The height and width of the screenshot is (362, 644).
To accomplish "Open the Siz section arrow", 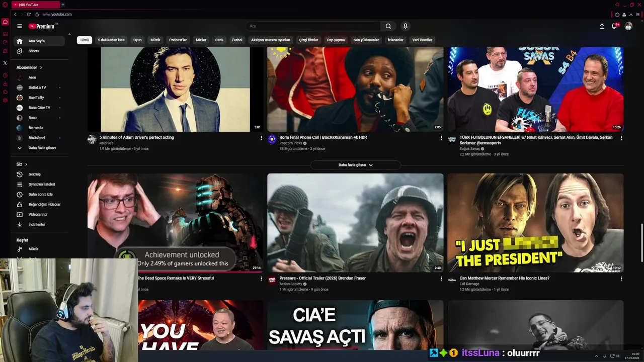I will [x=26, y=164].
